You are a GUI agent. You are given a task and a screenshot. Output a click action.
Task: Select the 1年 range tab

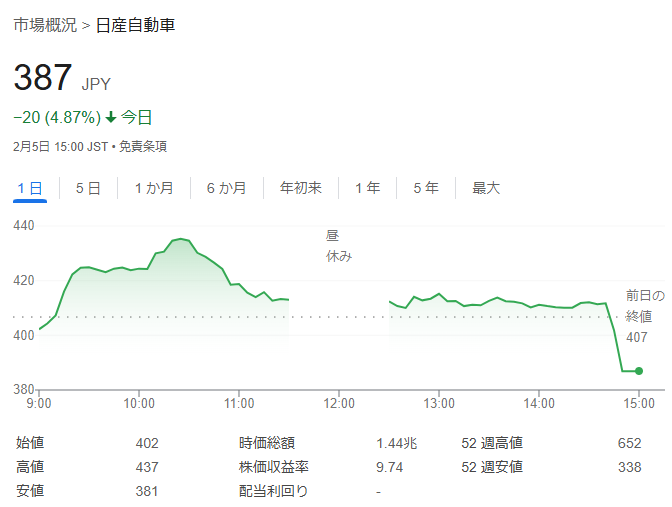click(x=367, y=188)
